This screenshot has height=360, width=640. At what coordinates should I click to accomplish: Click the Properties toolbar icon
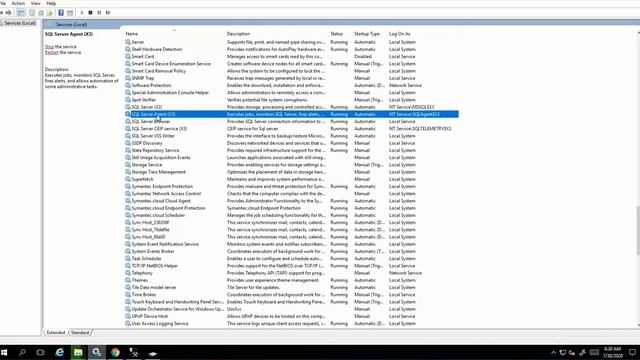pyautogui.click(x=32, y=13)
